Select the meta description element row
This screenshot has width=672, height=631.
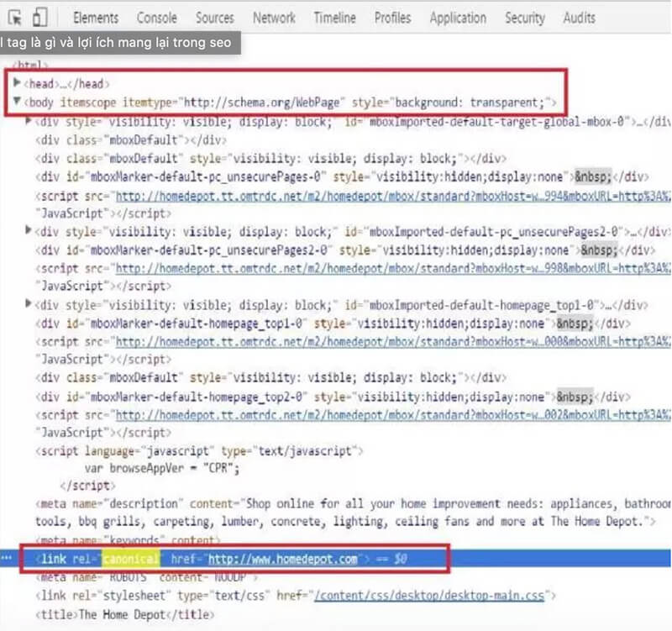[336, 503]
